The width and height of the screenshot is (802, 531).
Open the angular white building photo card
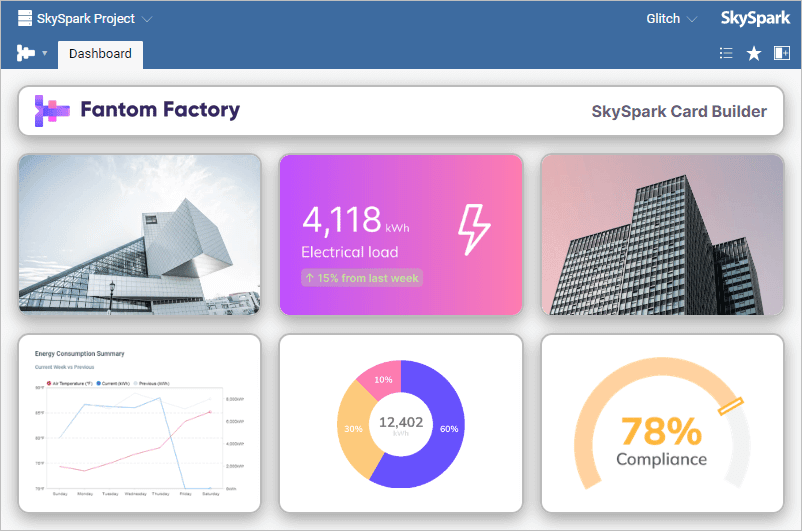[140, 234]
